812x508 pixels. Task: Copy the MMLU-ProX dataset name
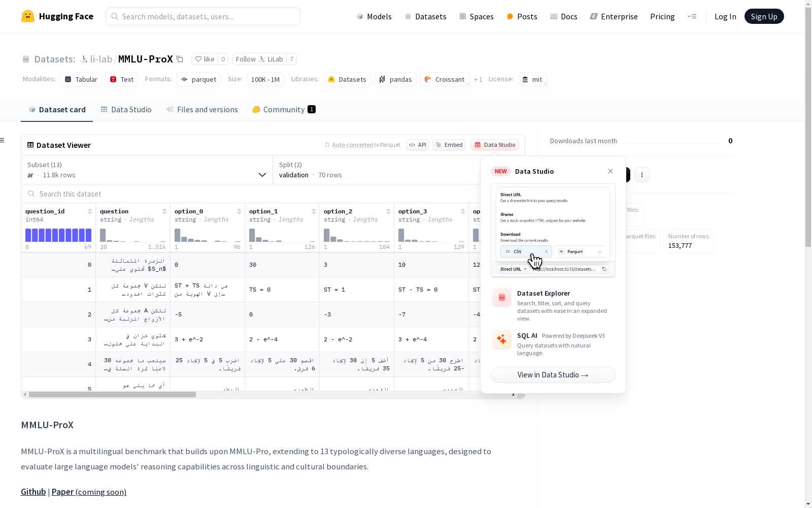(x=180, y=59)
